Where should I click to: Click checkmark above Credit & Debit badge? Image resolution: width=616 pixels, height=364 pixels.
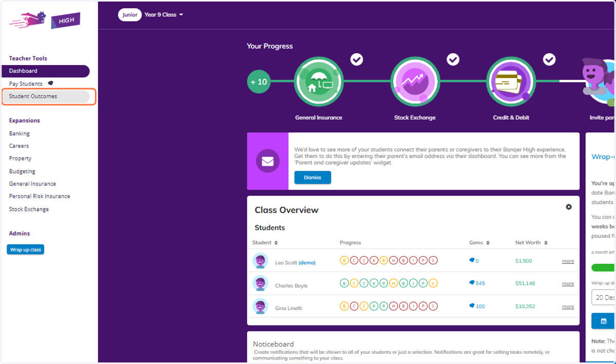click(549, 60)
